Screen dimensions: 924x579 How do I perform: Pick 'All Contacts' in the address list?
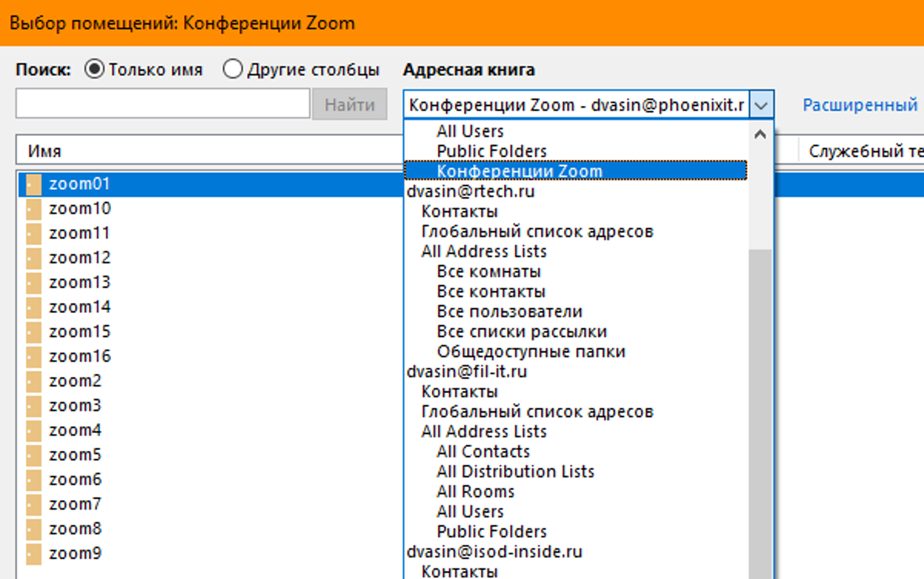click(483, 451)
